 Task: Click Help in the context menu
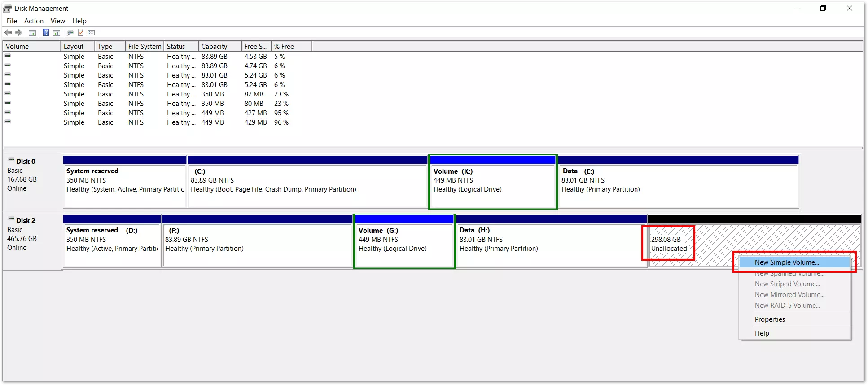click(762, 333)
